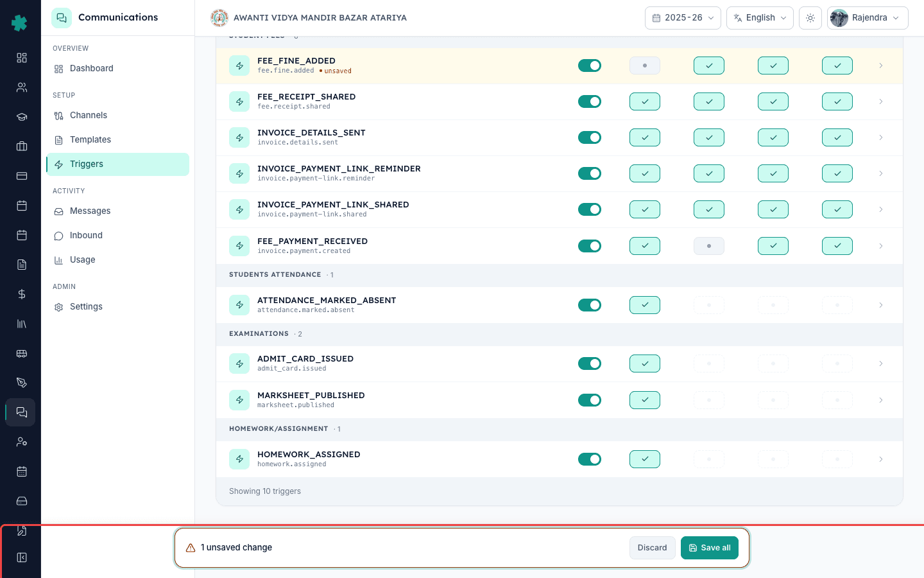Expand the FEE_RECEIPT_SHARED row chevron
The width and height of the screenshot is (924, 578).
tap(881, 101)
